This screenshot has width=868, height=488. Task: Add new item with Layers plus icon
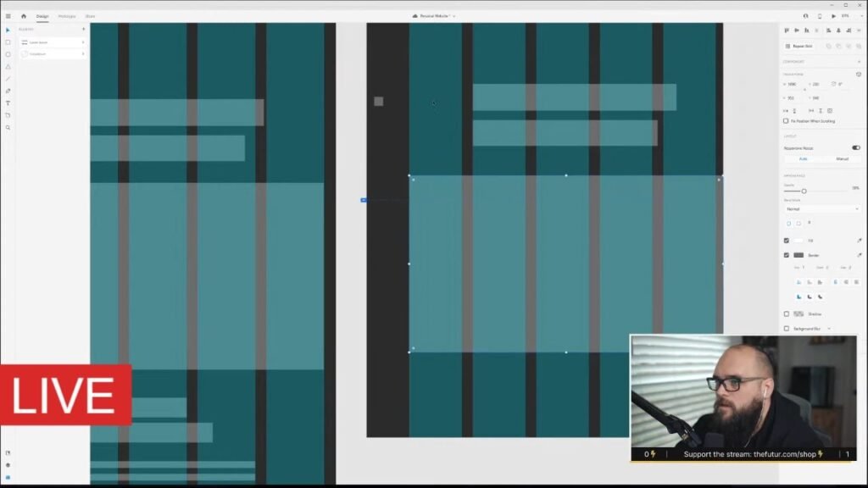point(84,29)
